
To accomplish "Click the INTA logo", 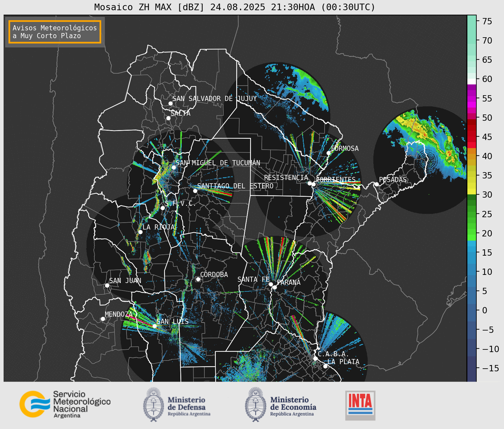I will [x=360, y=405].
